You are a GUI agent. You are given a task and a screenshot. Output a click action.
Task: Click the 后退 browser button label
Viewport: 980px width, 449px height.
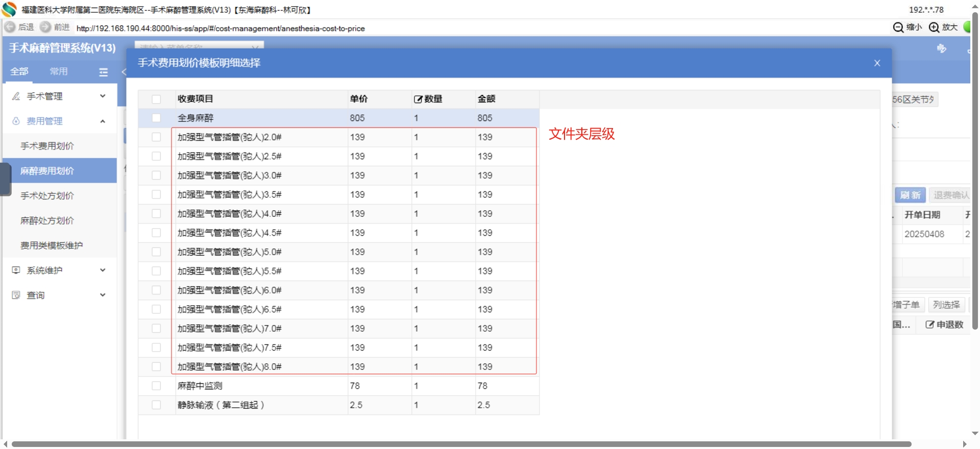coord(26,27)
